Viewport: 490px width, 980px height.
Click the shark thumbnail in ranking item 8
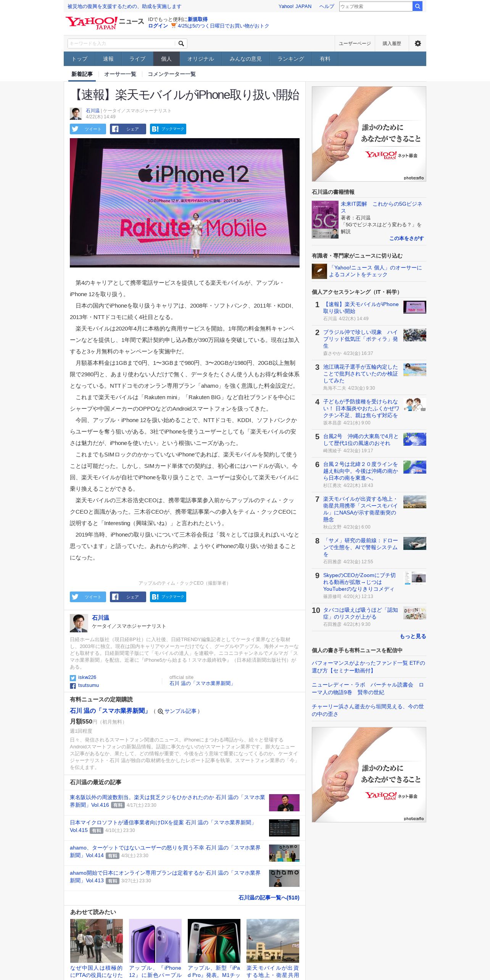click(x=415, y=543)
